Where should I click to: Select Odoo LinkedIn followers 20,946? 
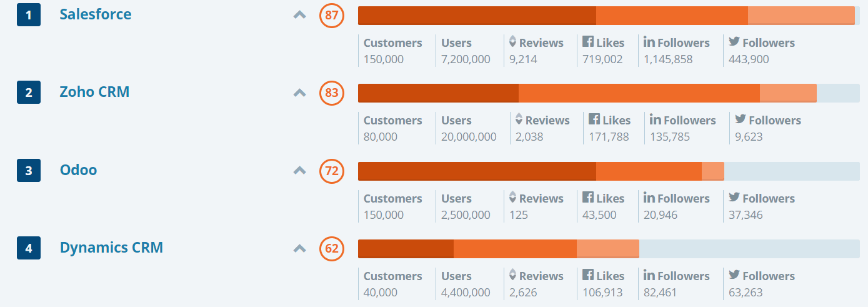click(661, 215)
